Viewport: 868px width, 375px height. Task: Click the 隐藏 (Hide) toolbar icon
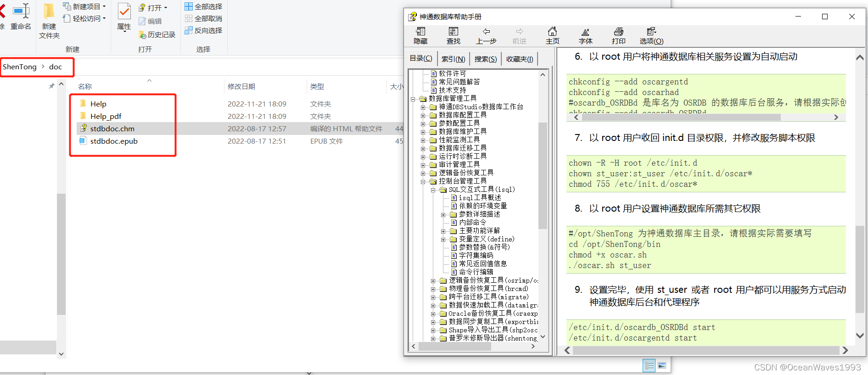420,35
